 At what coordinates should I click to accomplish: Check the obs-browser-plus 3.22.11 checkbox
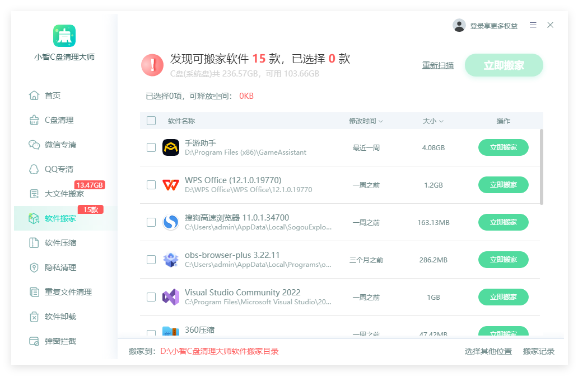tap(151, 260)
